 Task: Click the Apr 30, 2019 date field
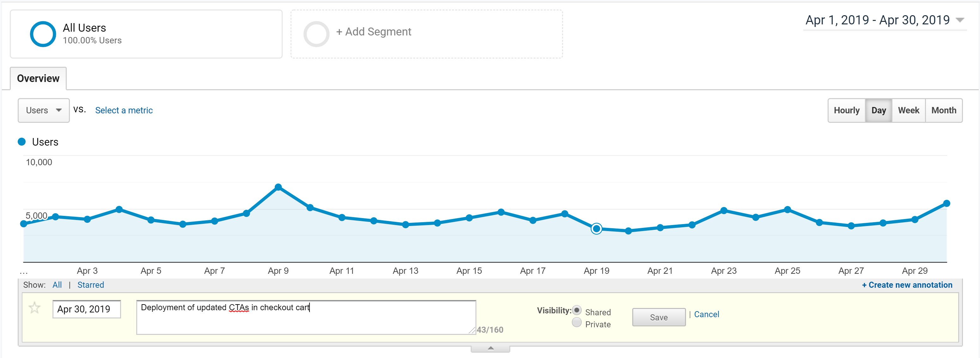coord(87,309)
